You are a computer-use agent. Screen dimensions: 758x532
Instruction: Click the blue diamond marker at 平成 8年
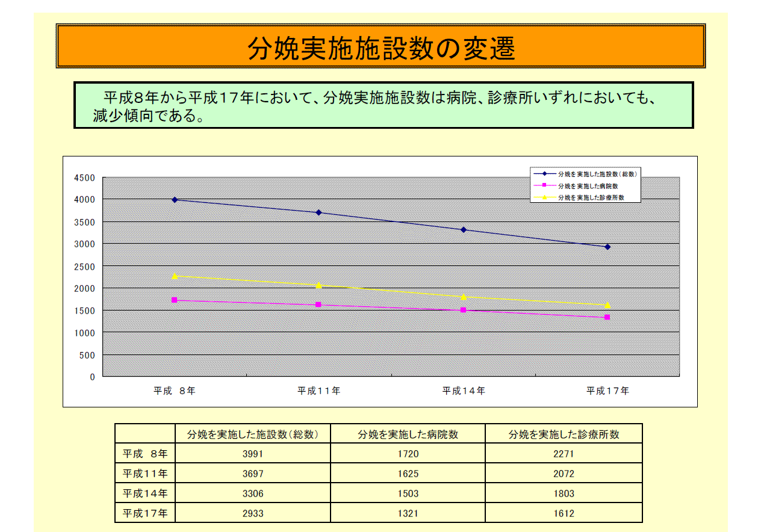(175, 200)
